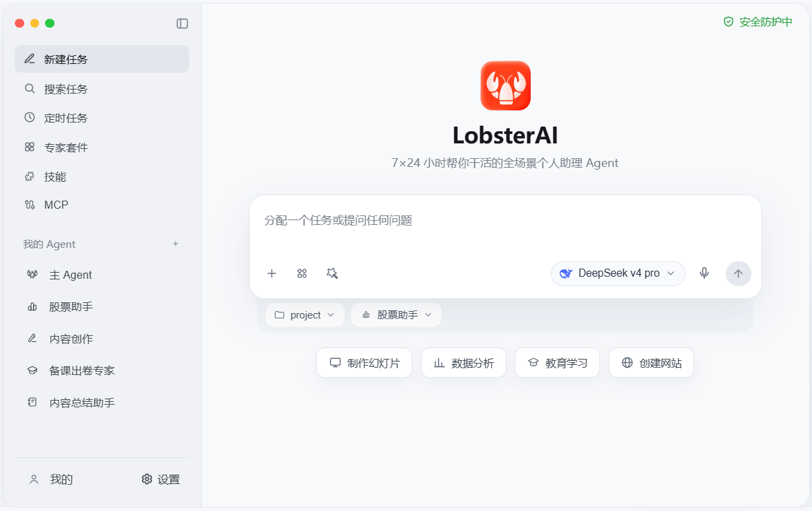Click the grid icon beside 专家套件
The image size is (812, 511).
(x=30, y=147)
